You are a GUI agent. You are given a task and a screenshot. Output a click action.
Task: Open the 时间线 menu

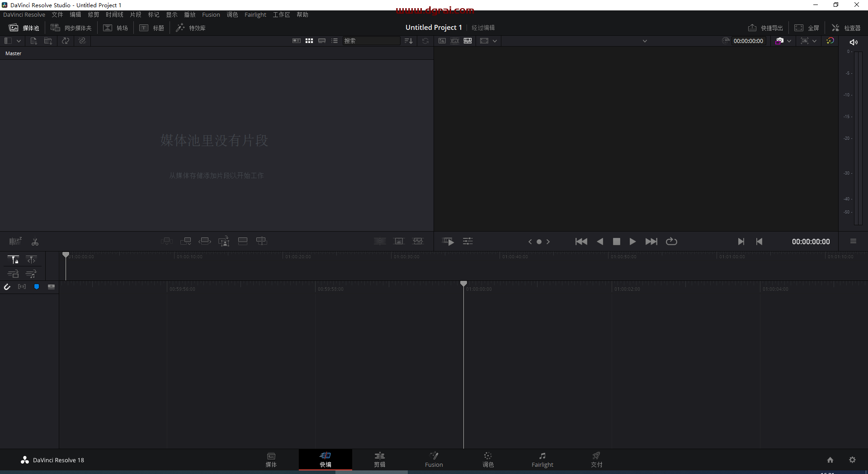[x=114, y=14]
